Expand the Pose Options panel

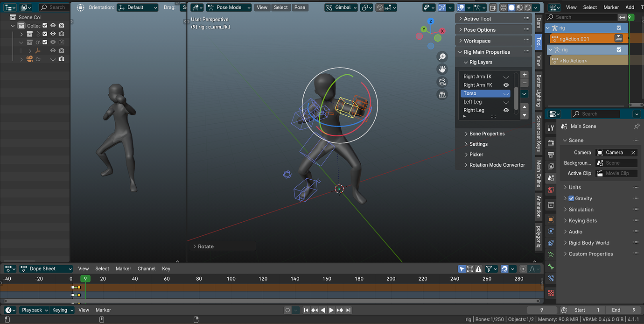(494, 30)
